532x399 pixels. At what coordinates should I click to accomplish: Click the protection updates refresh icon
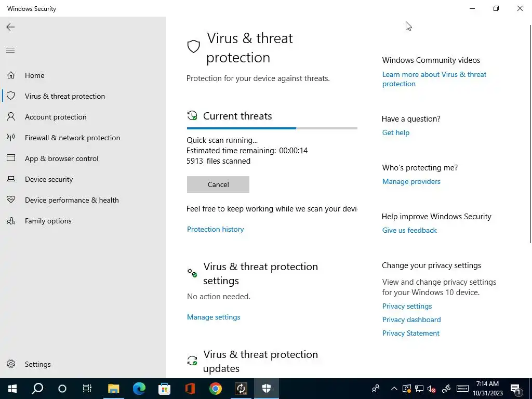tap(192, 361)
